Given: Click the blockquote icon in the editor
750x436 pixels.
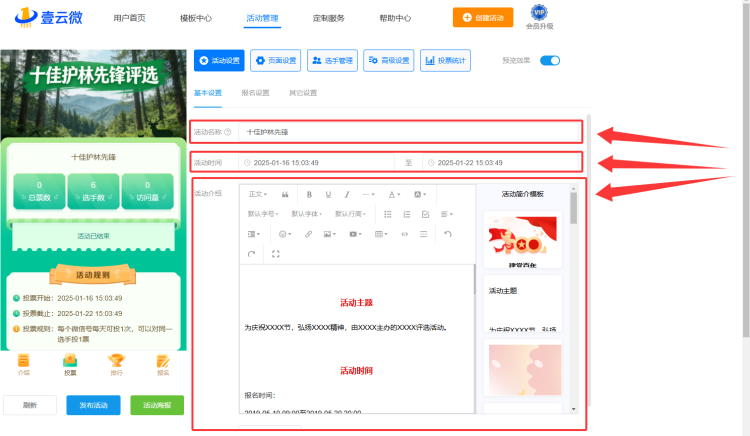Looking at the screenshot, I should 285,195.
